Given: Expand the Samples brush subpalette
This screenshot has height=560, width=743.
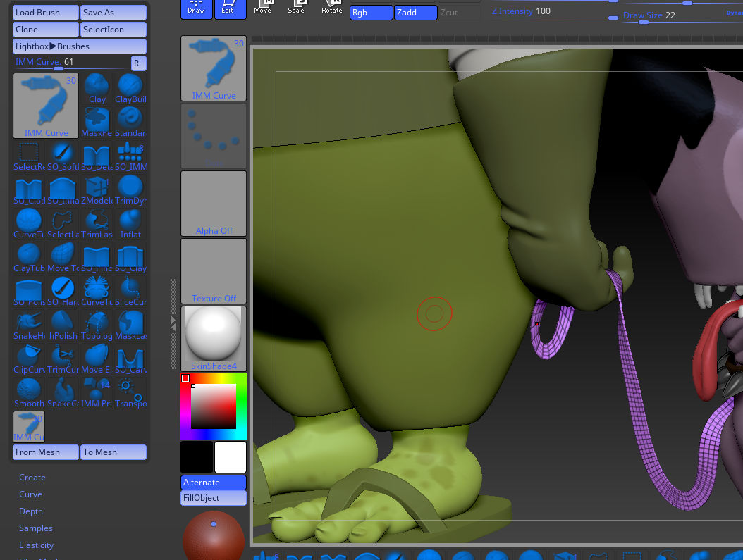Looking at the screenshot, I should coord(35,528).
